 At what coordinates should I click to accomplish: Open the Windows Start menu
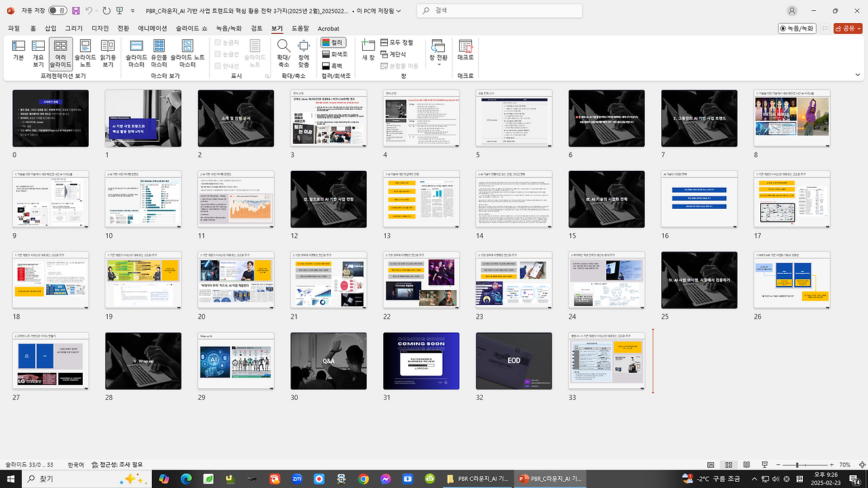[x=11, y=479]
